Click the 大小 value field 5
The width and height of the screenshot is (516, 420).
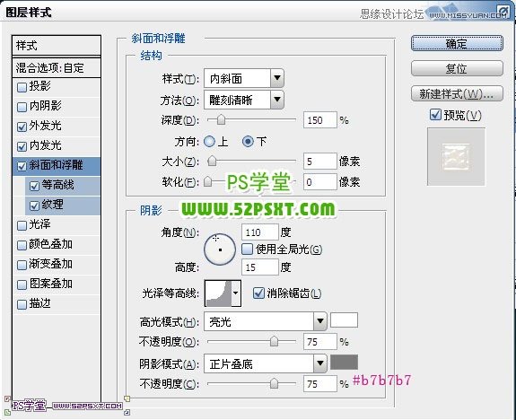tap(320, 162)
